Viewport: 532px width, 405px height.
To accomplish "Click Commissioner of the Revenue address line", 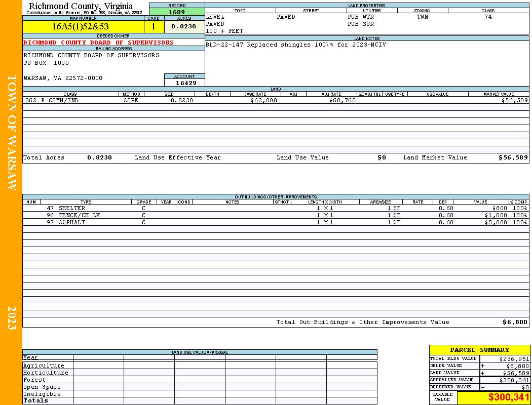I will pos(84,13).
